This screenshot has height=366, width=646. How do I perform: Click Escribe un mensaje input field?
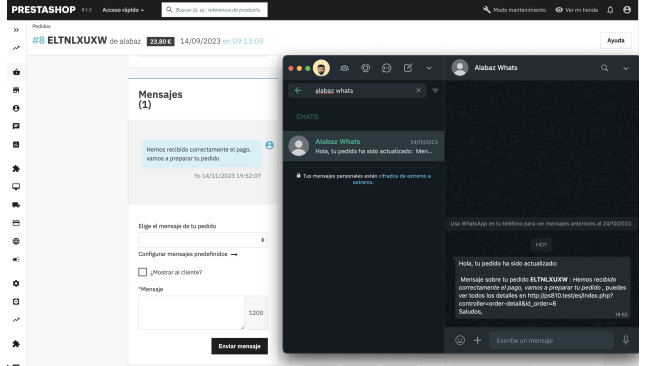click(551, 340)
